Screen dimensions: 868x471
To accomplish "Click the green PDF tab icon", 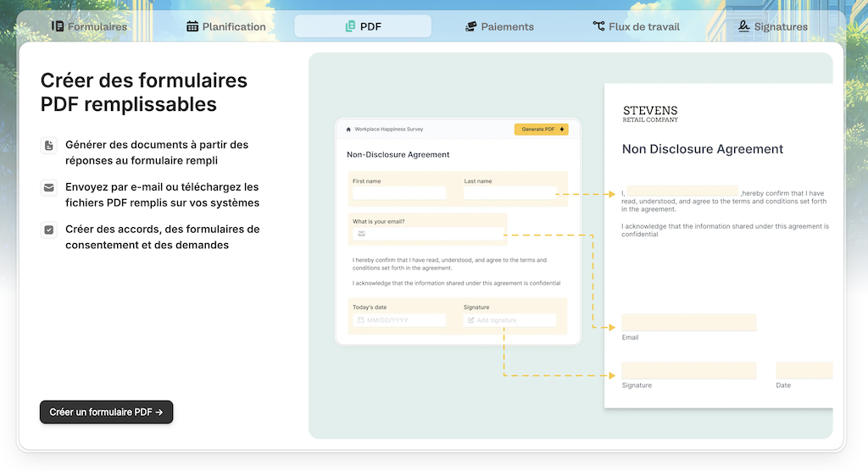I will point(350,26).
